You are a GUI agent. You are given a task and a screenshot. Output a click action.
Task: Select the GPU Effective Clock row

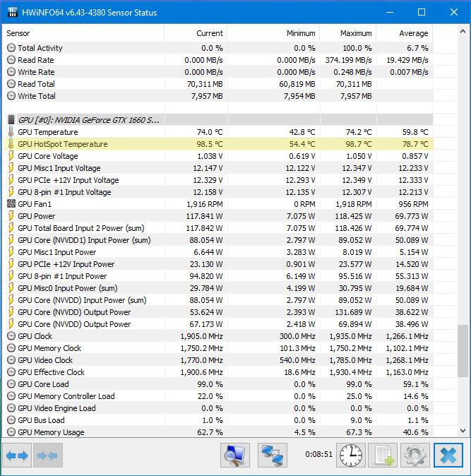(217, 372)
